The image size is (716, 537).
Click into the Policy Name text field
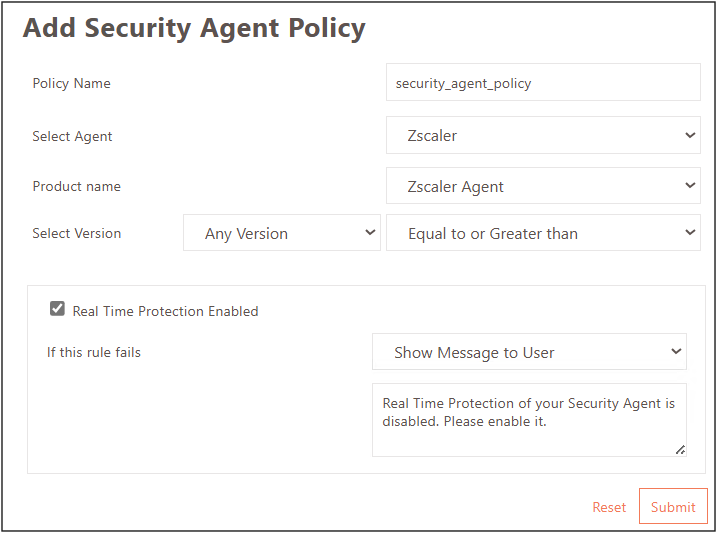pyautogui.click(x=542, y=83)
